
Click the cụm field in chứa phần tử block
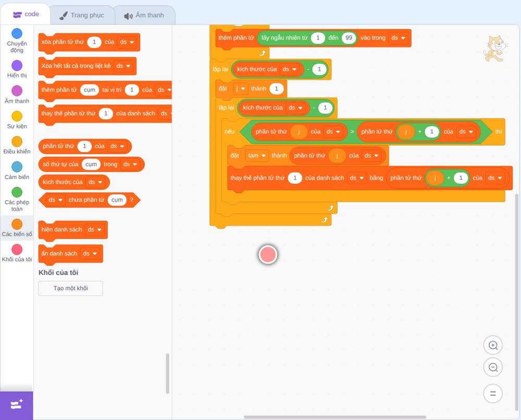pos(117,200)
